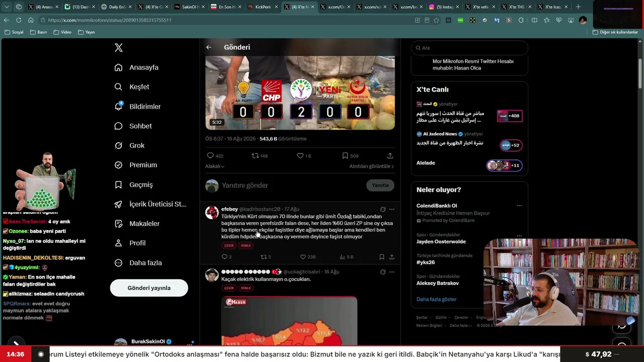Open Keşfet from the sidebar

pyautogui.click(x=132, y=87)
